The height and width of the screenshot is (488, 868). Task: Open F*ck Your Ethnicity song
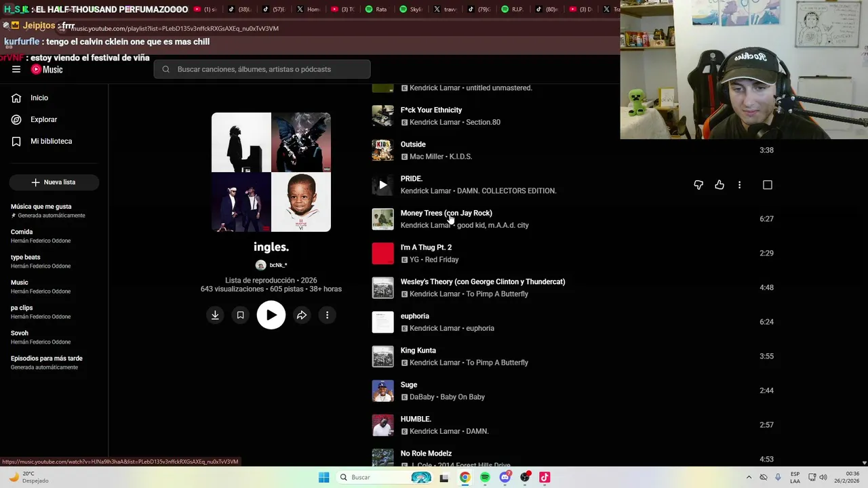pyautogui.click(x=431, y=110)
